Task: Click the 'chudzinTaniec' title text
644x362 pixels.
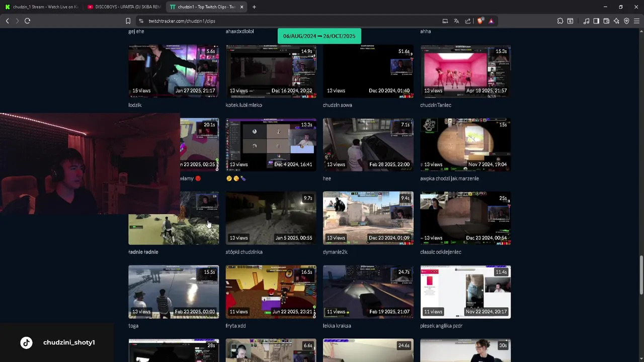Action: click(x=436, y=105)
